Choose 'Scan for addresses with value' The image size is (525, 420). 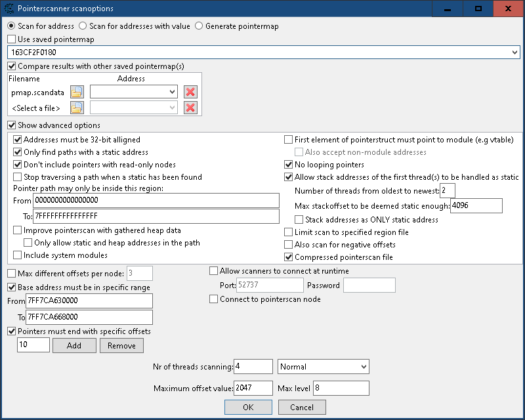coord(83,26)
